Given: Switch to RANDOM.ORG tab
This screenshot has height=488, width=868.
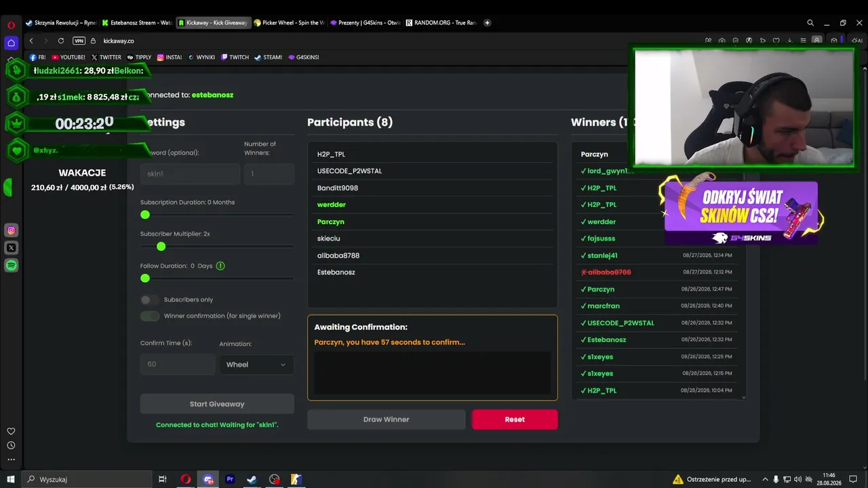Looking at the screenshot, I should [441, 22].
